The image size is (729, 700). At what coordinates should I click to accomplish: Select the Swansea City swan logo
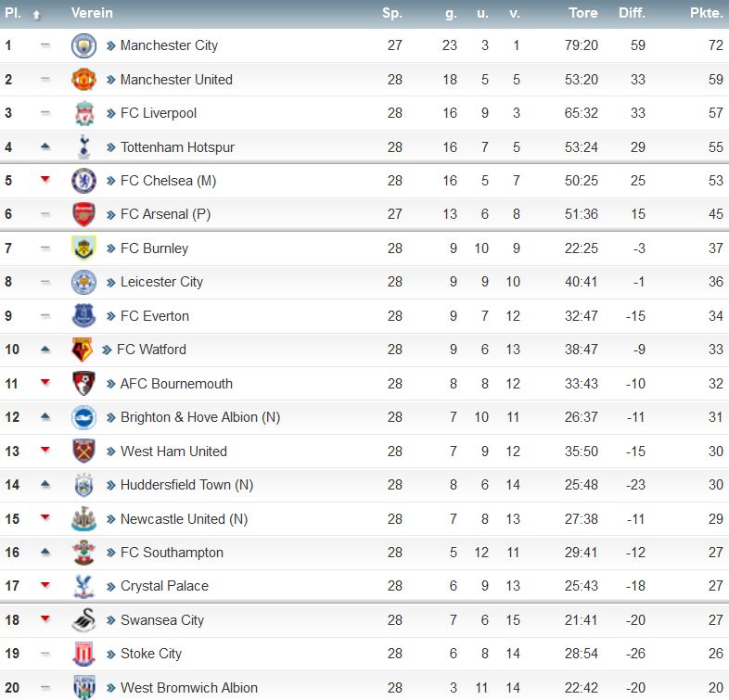(84, 620)
